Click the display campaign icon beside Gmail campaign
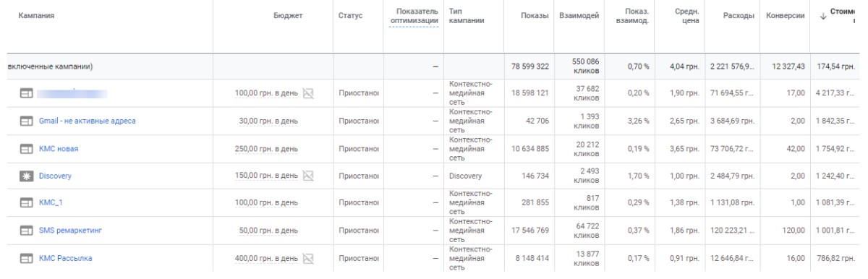Image resolution: width=868 pixels, height=279 pixels. coord(26,121)
